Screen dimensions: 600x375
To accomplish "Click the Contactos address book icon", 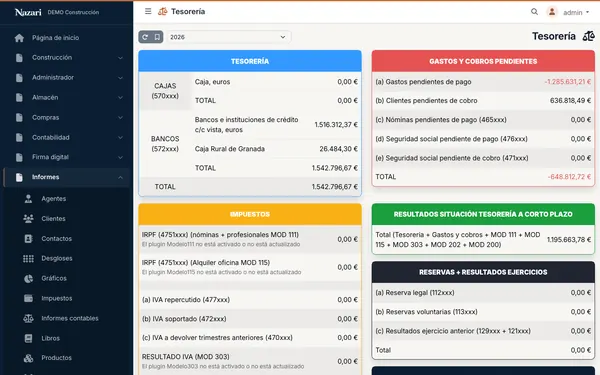I will coord(28,238).
